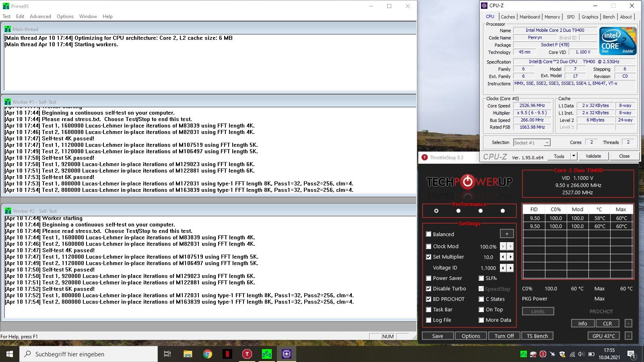Decrease the Voltage ID value
The width and height of the screenshot is (644, 362).
point(503,267)
